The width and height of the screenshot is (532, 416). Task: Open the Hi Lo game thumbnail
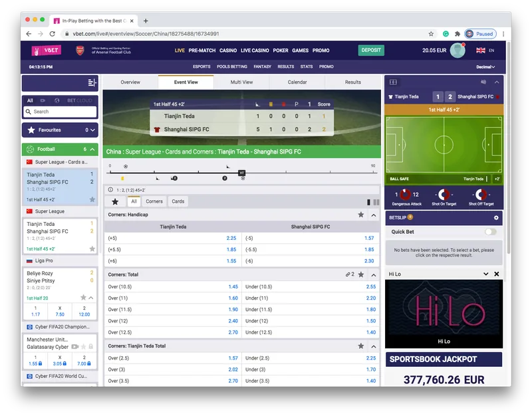[x=444, y=314]
